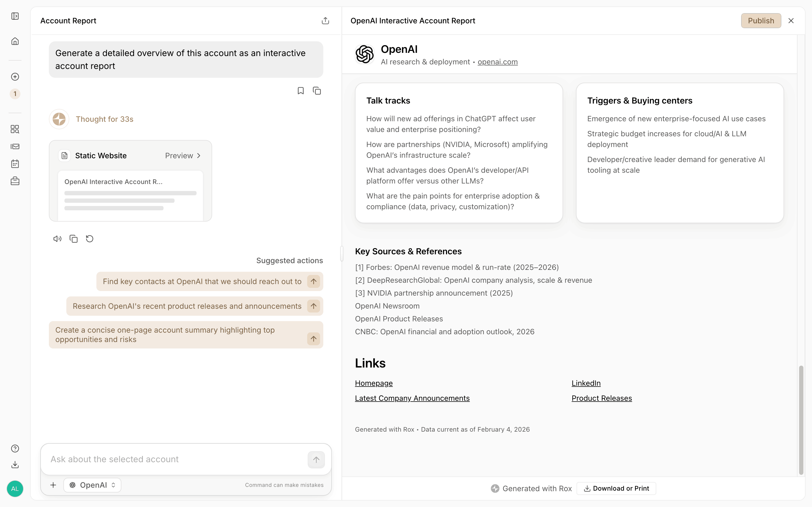This screenshot has width=812, height=507.
Task: Toggle the sidebar panel icon
Action: pos(15,16)
